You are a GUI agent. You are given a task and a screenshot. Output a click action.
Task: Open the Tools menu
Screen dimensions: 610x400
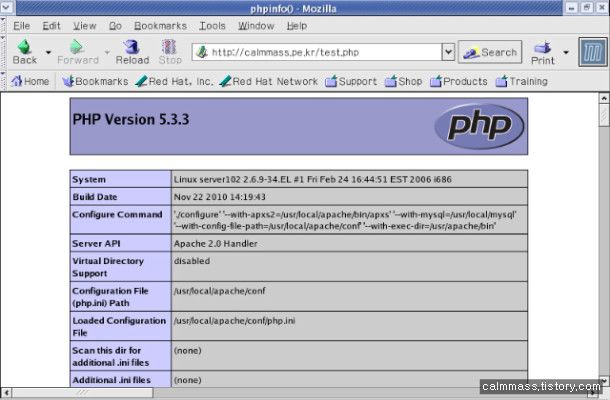(x=212, y=26)
